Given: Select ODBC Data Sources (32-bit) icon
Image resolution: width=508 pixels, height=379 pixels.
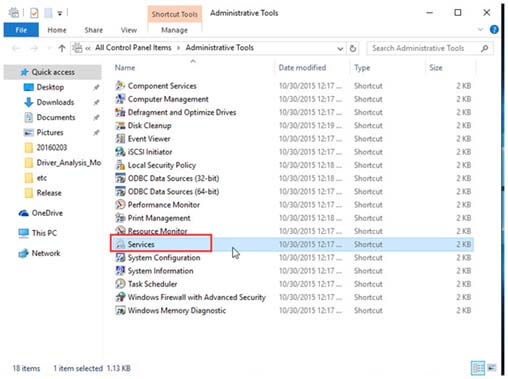Looking at the screenshot, I should tap(120, 178).
